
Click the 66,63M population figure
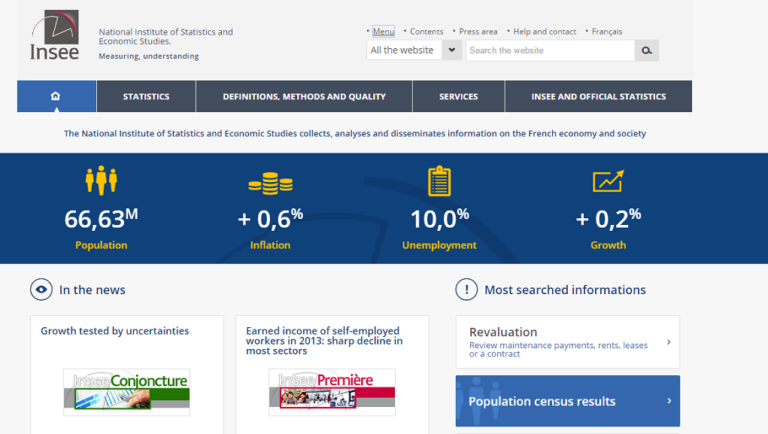pos(101,218)
